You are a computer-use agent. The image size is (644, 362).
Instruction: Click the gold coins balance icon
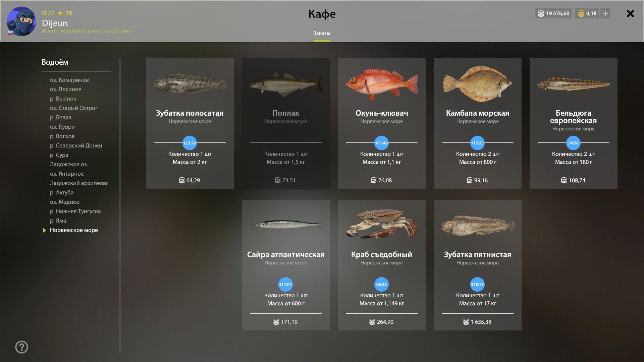(x=581, y=13)
